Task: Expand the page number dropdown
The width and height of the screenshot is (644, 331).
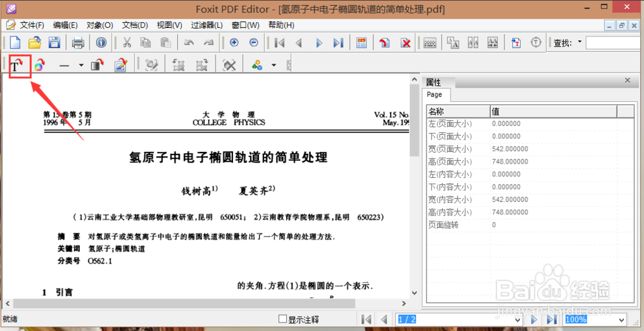Action: point(517,319)
